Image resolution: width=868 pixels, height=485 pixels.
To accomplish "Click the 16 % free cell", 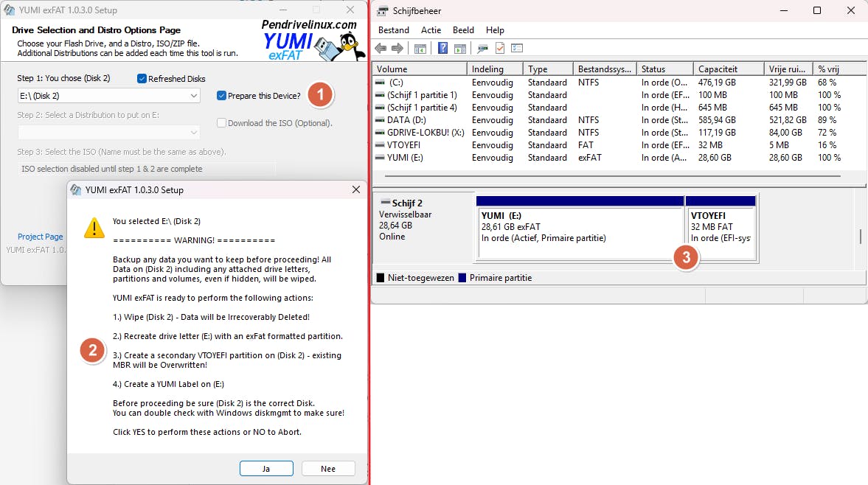I will (827, 145).
